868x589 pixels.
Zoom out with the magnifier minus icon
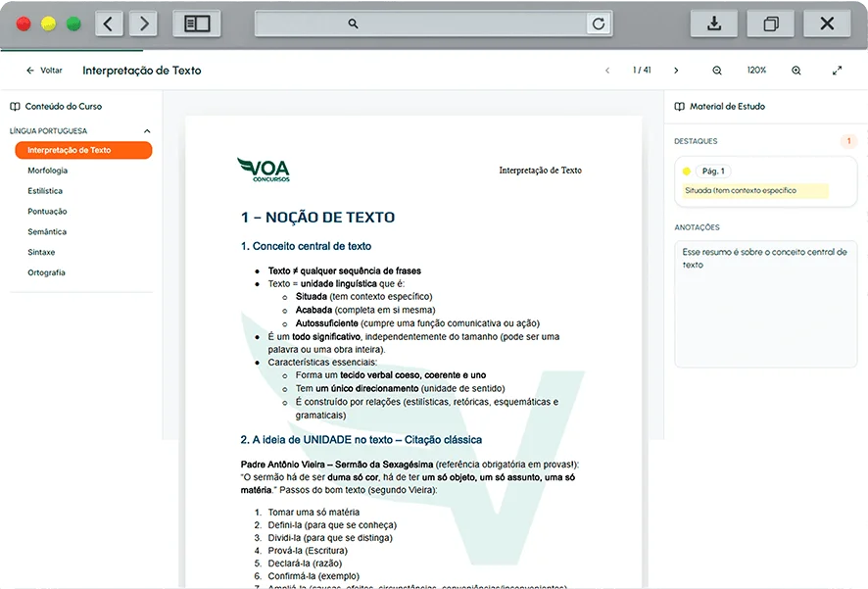(x=717, y=71)
